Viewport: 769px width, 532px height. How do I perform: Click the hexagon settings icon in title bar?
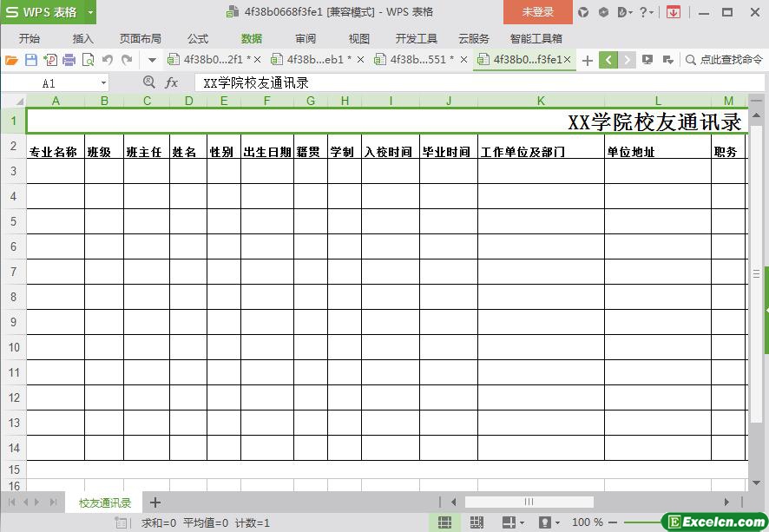(x=604, y=12)
